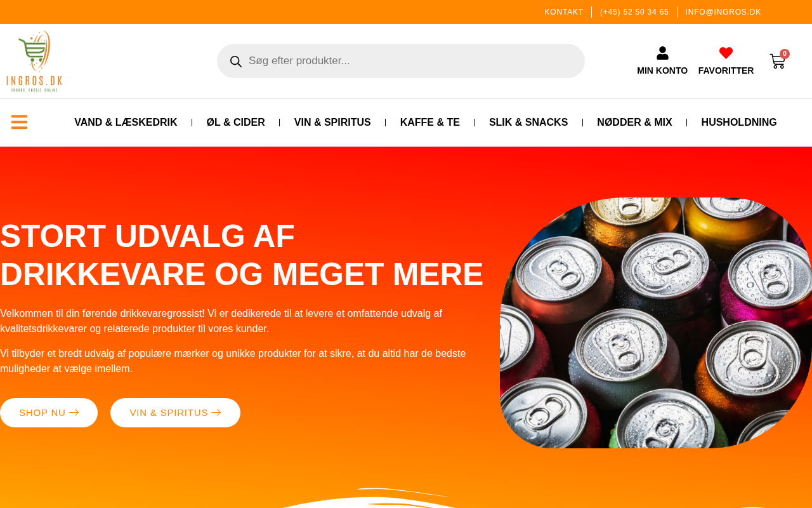Click the shopping cart icon
The image size is (812, 508).
(777, 62)
